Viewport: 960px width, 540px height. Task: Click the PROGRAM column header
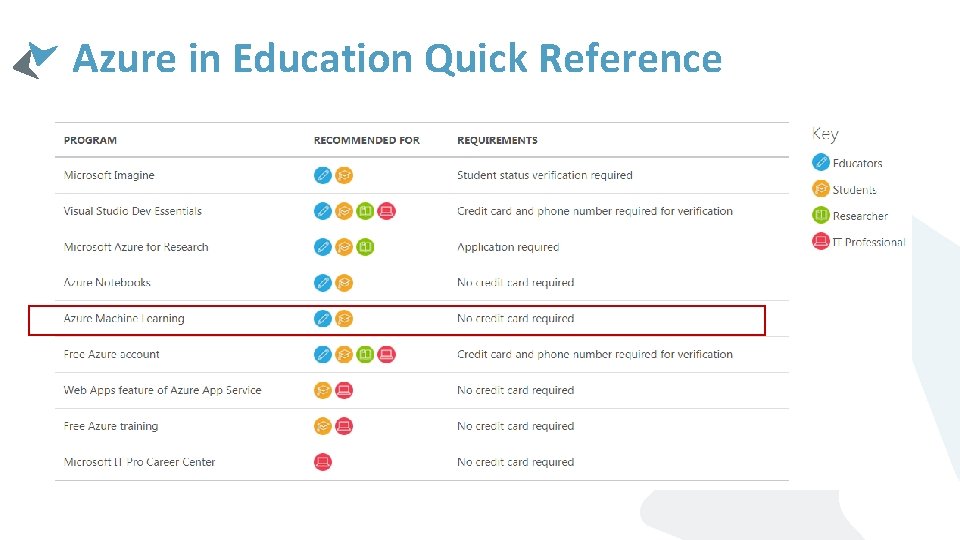pyautogui.click(x=90, y=140)
